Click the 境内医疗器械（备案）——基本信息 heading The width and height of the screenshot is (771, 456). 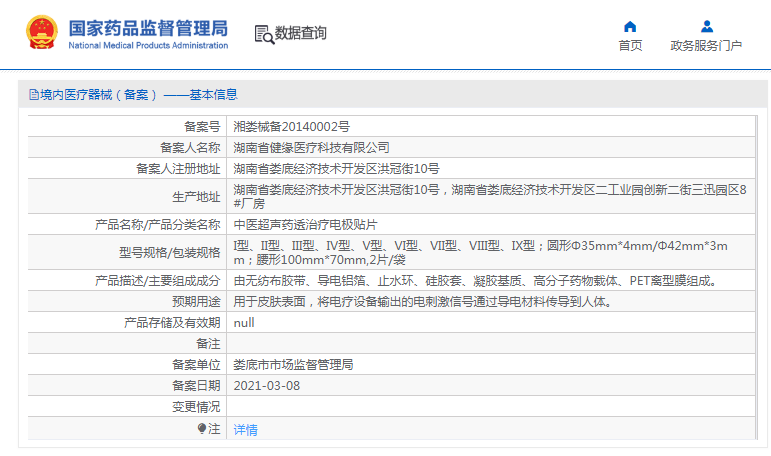(x=139, y=94)
